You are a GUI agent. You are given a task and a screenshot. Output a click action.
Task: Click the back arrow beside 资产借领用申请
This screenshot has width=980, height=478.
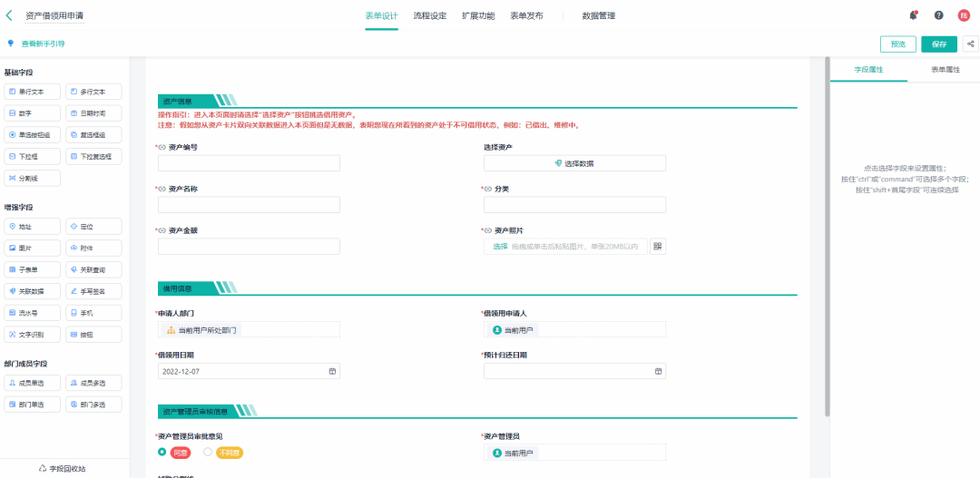(x=10, y=15)
